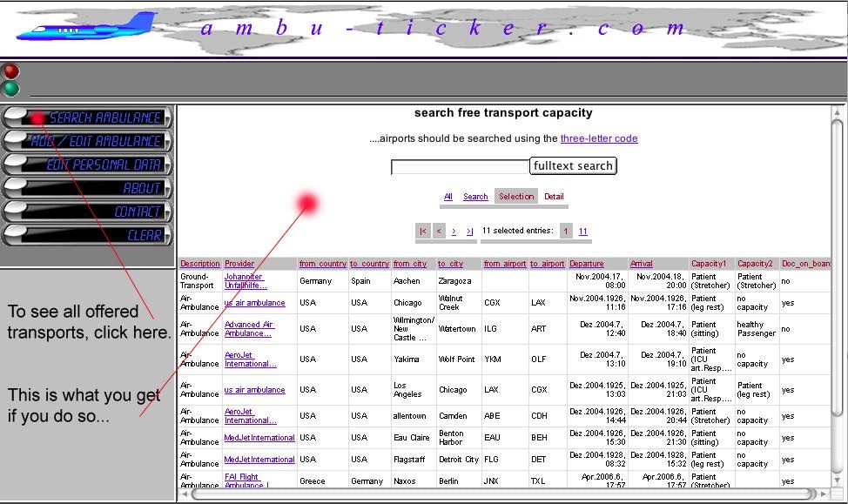Go to next page arrow
Screen dimensions: 848x504
pos(454,232)
